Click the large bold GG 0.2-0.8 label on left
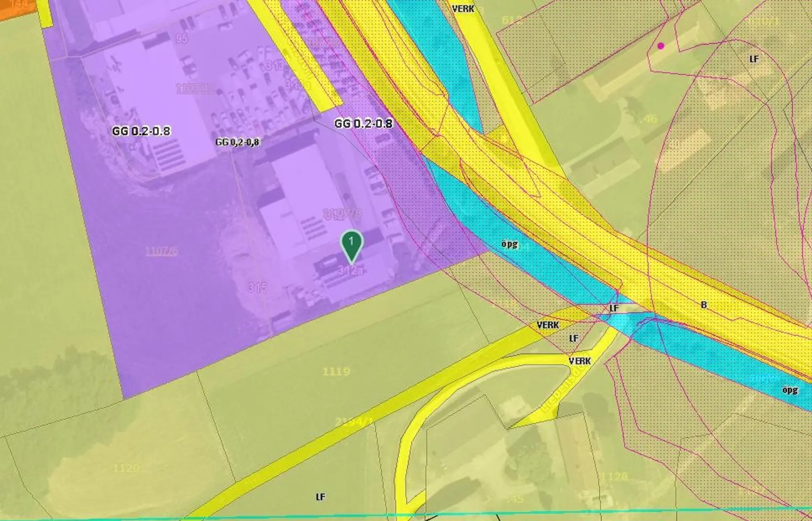Screen dimensions: 812x521 141,131
